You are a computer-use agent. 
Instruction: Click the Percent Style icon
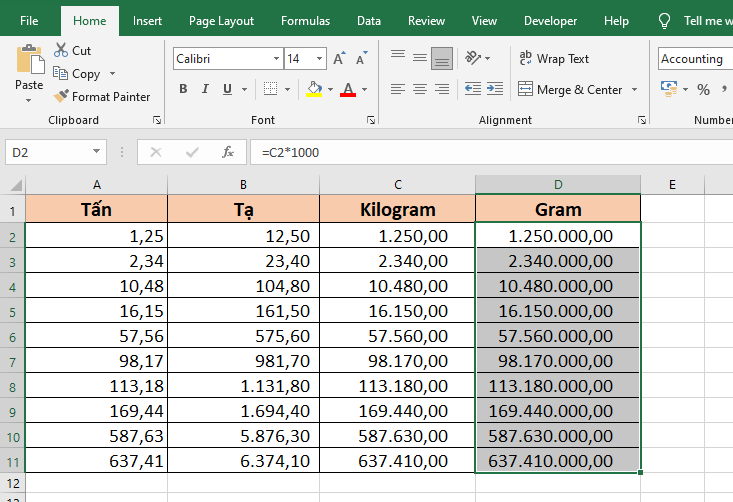[703, 89]
